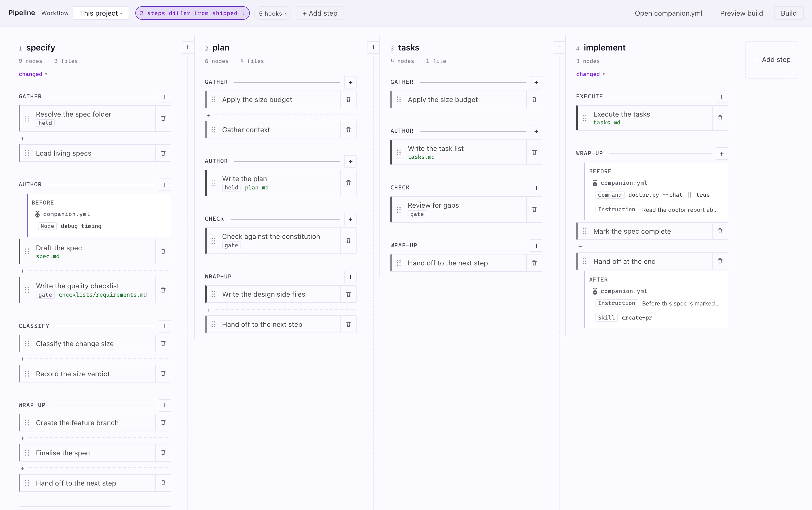Delete the Finalise the spec node
Viewport: 812px width, 510px height.
point(163,453)
